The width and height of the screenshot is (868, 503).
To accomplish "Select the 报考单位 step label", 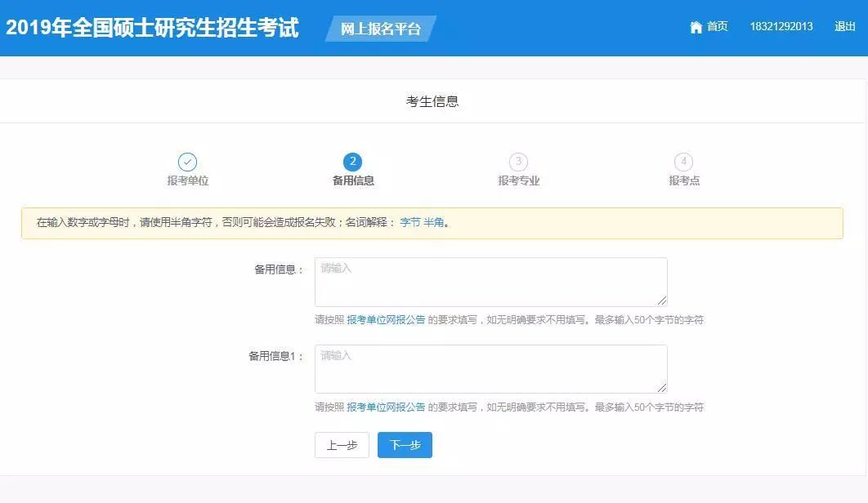I will 188,181.
